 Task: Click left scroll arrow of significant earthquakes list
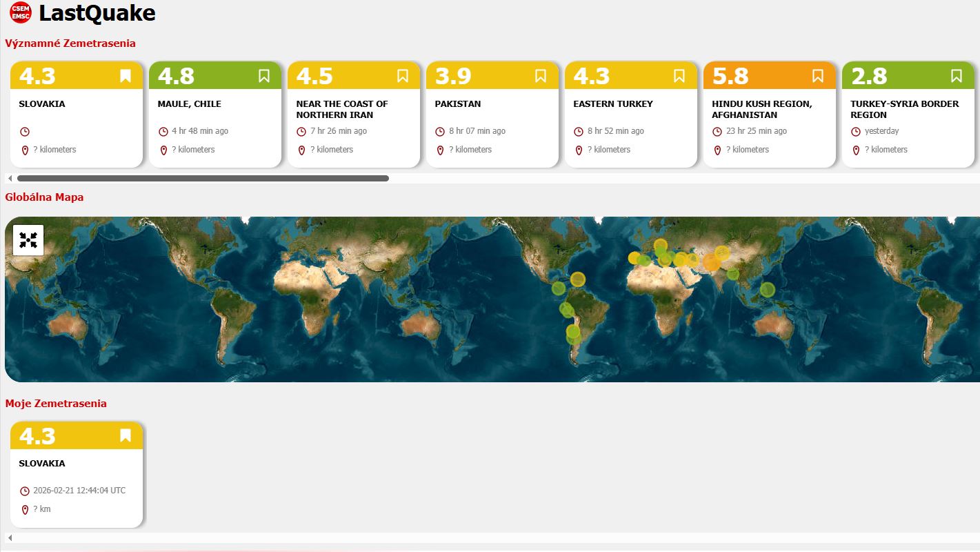pos(10,179)
